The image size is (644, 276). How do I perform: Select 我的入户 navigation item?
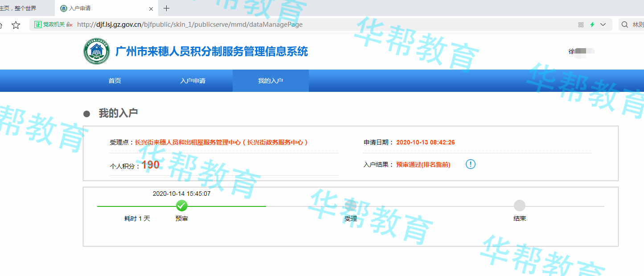tap(271, 81)
